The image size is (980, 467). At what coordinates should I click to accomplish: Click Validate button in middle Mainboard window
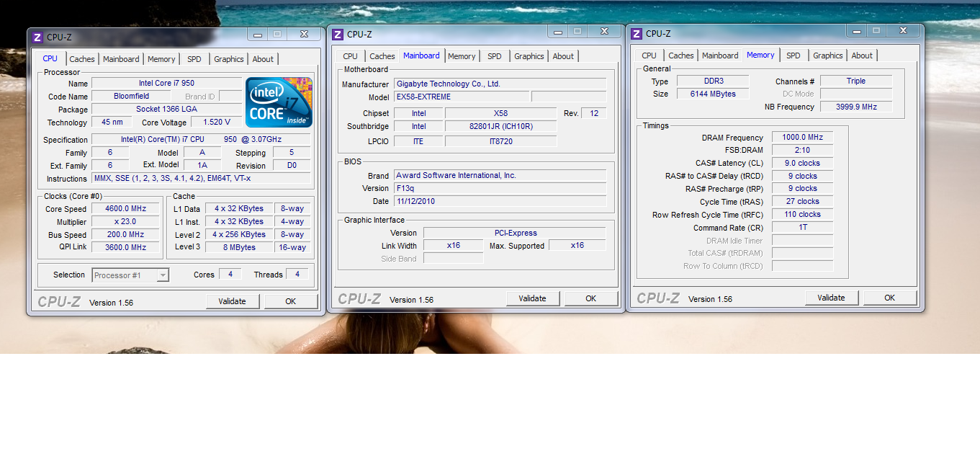[x=533, y=298]
